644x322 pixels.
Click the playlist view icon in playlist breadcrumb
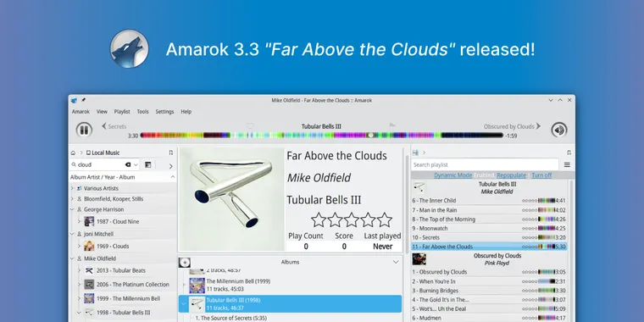[x=416, y=153]
